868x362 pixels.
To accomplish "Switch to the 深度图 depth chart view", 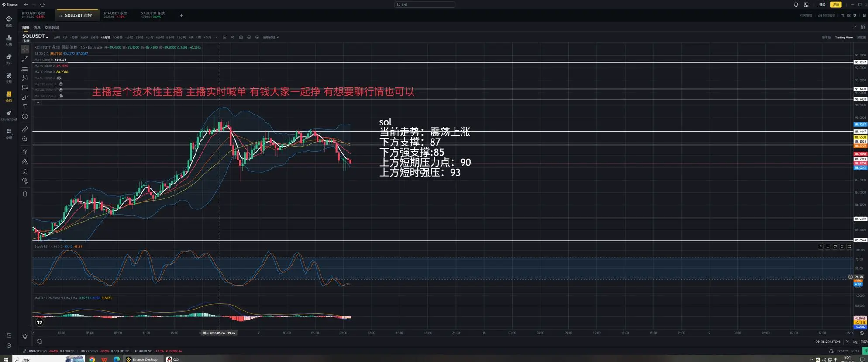I will (x=861, y=38).
